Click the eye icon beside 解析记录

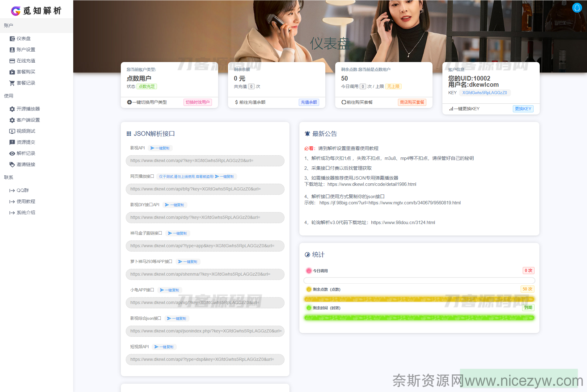[x=12, y=153]
